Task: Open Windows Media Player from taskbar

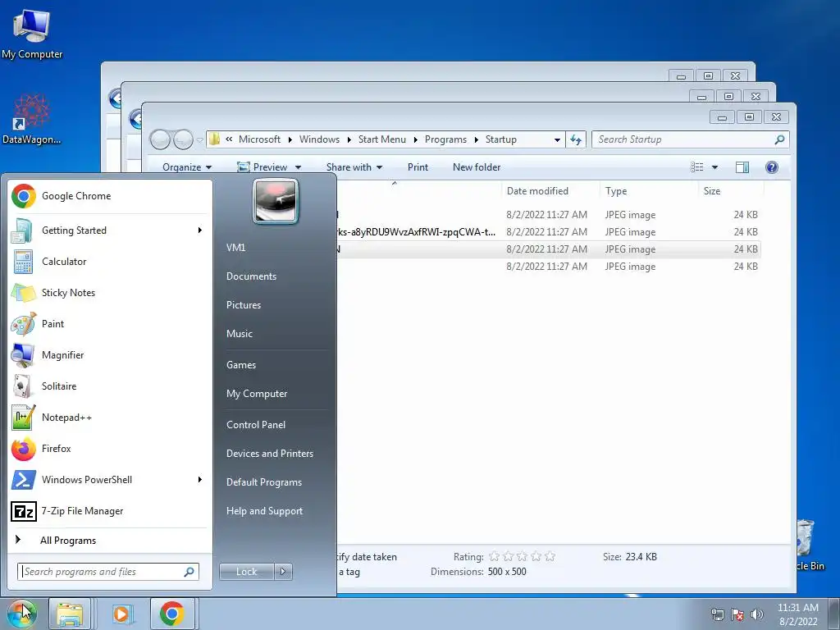Action: click(x=121, y=614)
